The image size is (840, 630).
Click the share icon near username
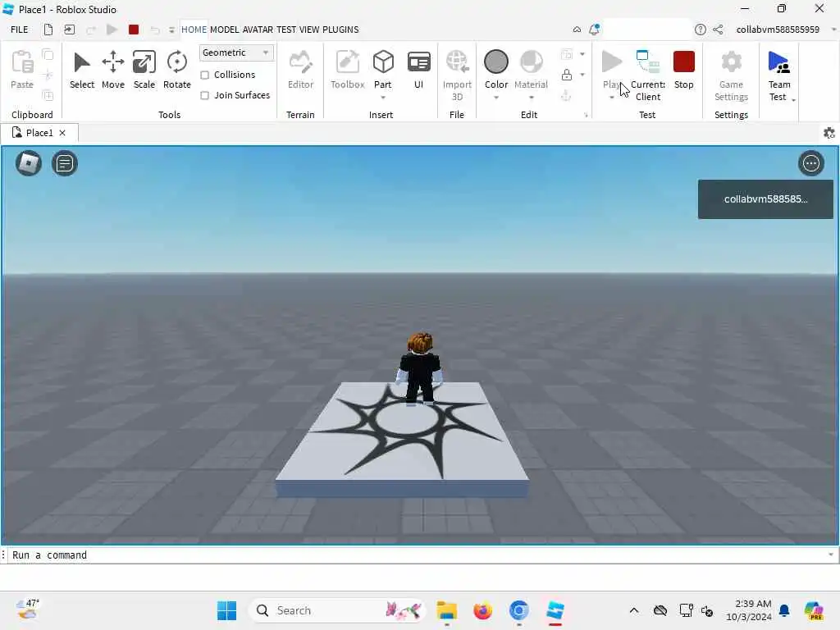point(718,30)
